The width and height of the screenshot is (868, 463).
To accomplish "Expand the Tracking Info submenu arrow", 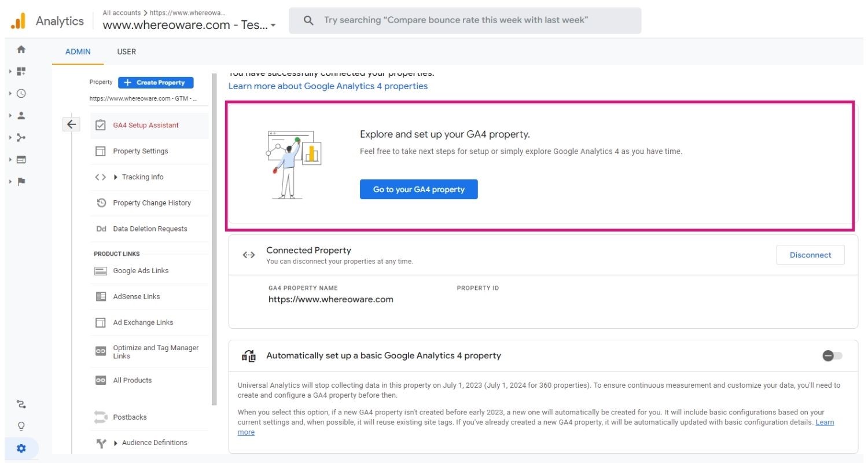I will coord(116,177).
